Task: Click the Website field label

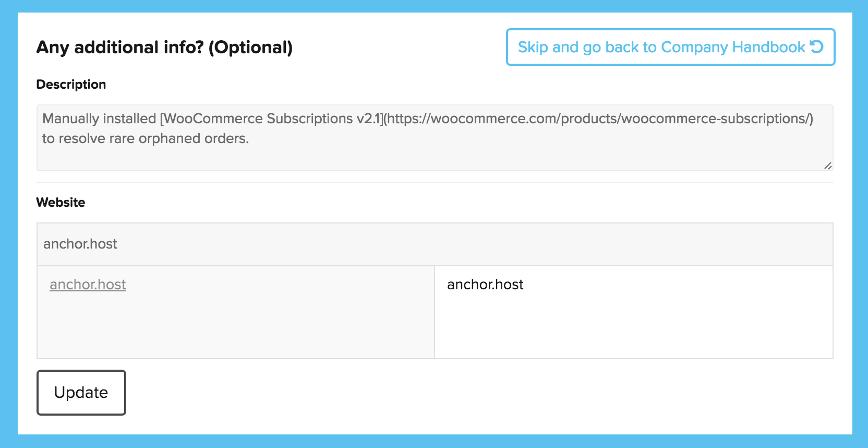Action: tap(61, 203)
